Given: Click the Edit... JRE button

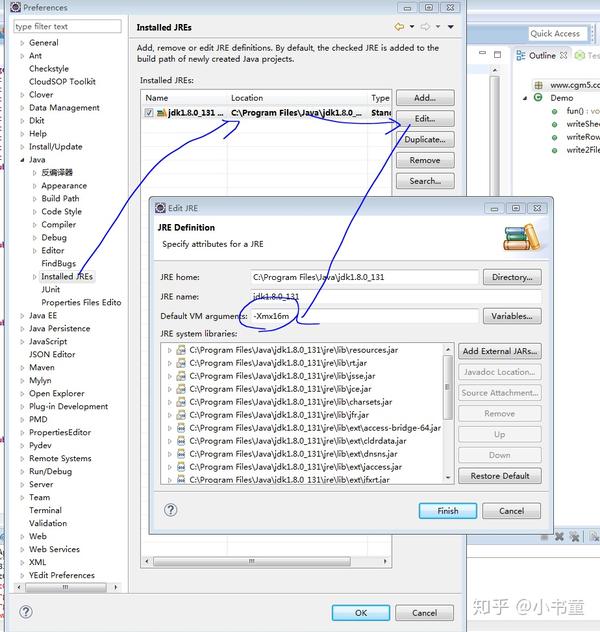Looking at the screenshot, I should [425, 119].
